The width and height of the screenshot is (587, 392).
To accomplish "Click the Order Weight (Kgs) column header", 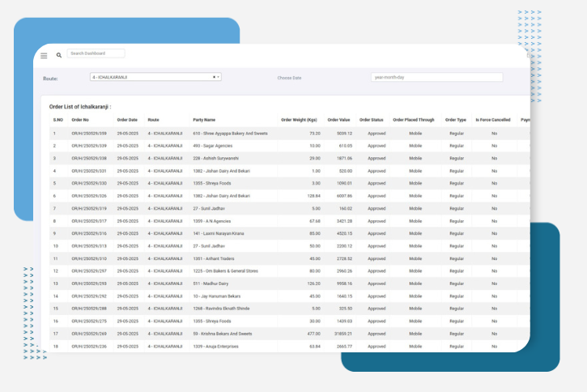I will click(299, 120).
